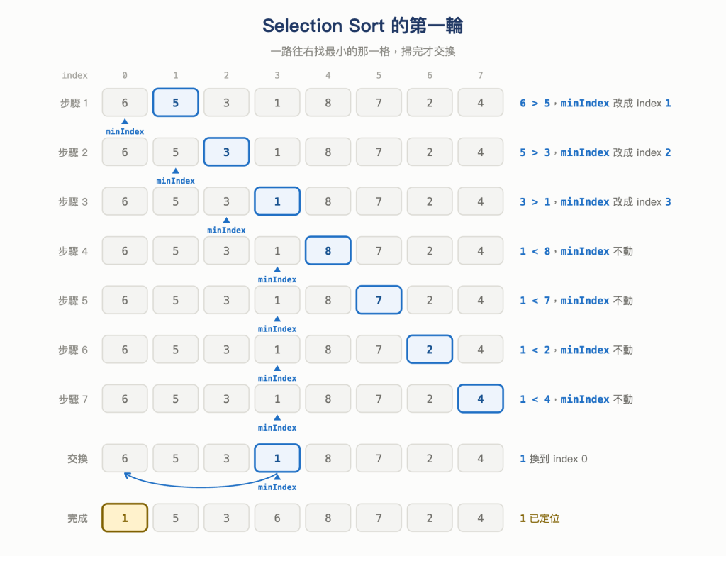Screen dimensions: 726x588
Task: Click cell 6 in the 步驟 1 row
Action: pyautogui.click(x=125, y=102)
